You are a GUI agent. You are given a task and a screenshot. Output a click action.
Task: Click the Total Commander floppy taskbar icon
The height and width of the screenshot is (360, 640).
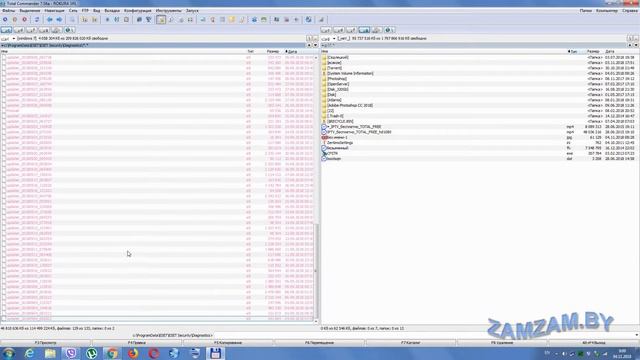coord(216,353)
